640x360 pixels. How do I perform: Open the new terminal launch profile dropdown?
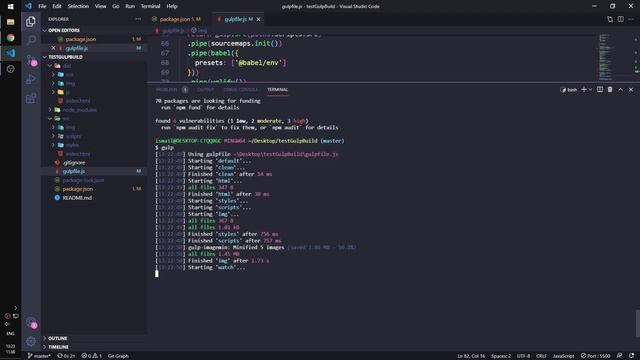[591, 90]
